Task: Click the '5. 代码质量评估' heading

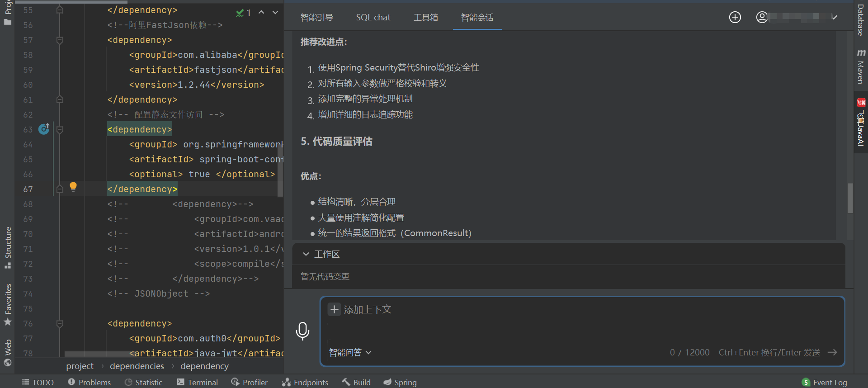Action: click(x=336, y=142)
